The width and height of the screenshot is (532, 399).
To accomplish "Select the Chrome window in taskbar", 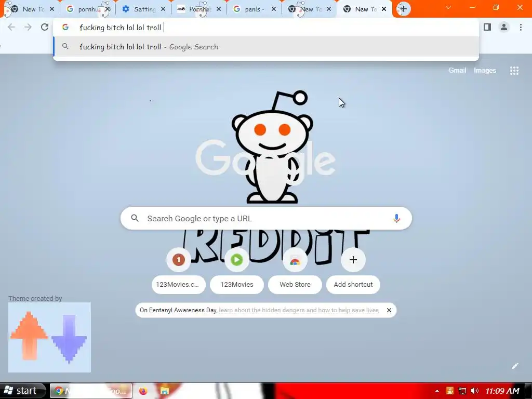I will point(91,391).
